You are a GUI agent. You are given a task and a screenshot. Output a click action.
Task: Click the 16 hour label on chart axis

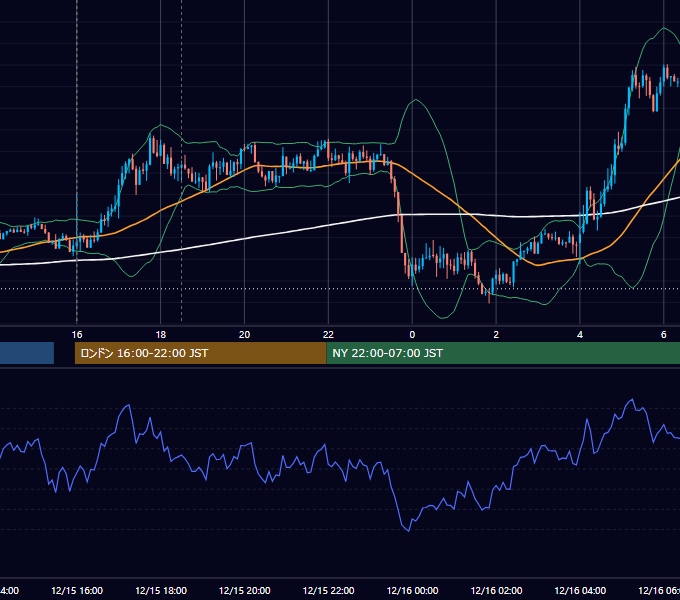click(x=77, y=335)
